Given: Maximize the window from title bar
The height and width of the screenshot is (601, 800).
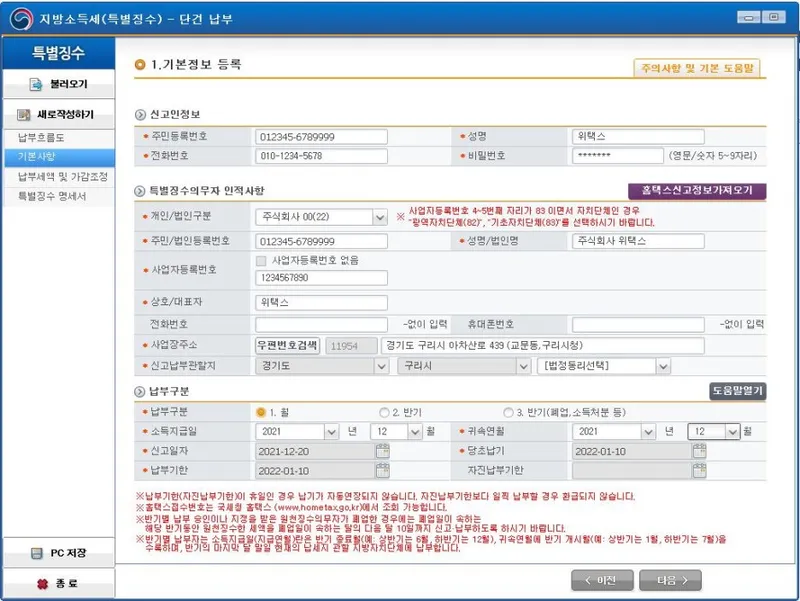Looking at the screenshot, I should (774, 18).
